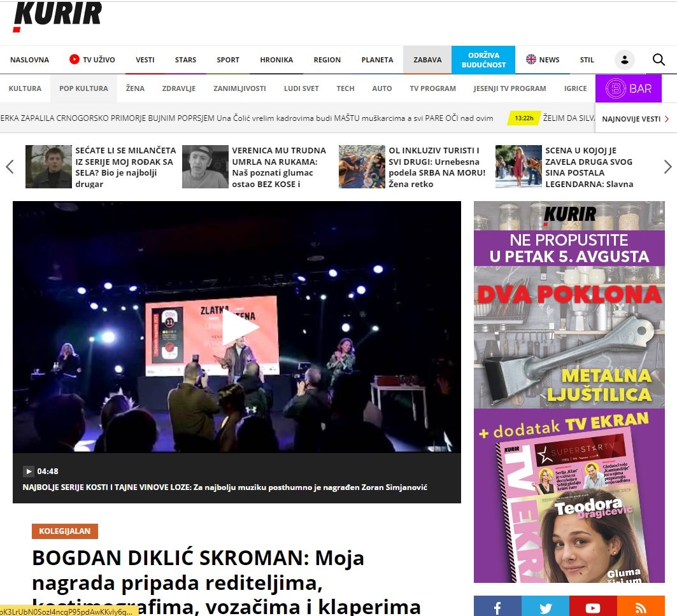
Task: Open search with the magnifier icon
Action: pyautogui.click(x=659, y=60)
